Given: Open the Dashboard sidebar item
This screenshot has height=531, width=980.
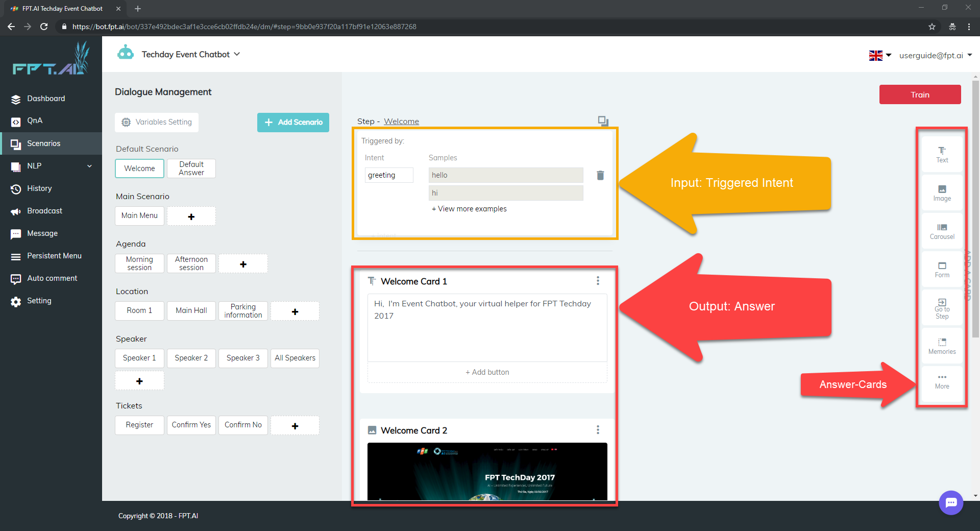Looking at the screenshot, I should [46, 99].
